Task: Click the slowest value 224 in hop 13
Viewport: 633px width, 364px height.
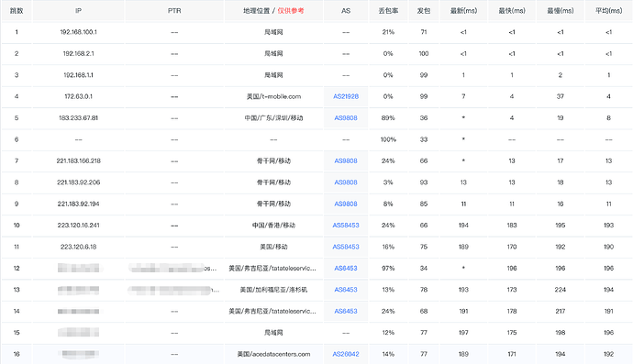Action: pyautogui.click(x=561, y=290)
